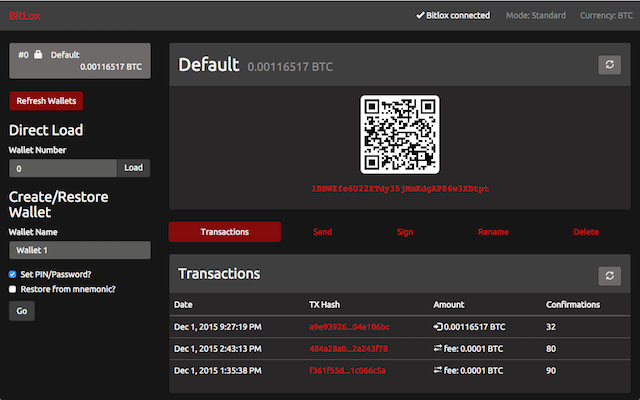Click the Direct Load heading
Screen dimensions: 640x400
[46, 130]
